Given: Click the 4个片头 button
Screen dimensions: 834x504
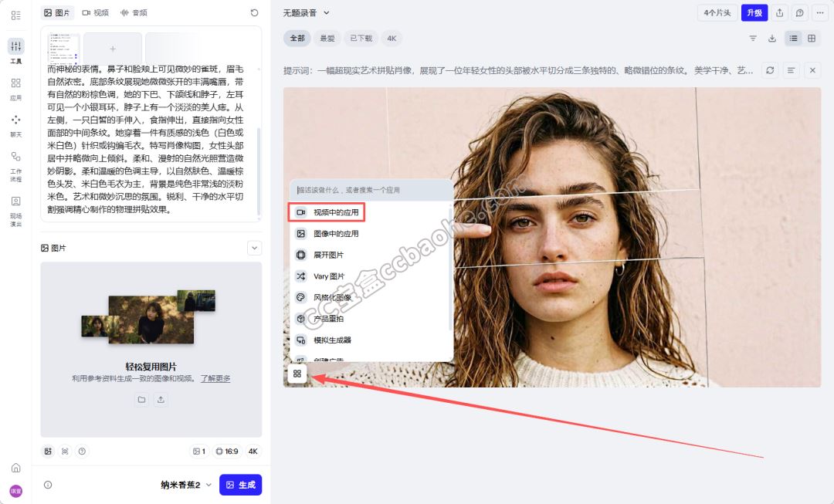Looking at the screenshot, I should tap(717, 13).
